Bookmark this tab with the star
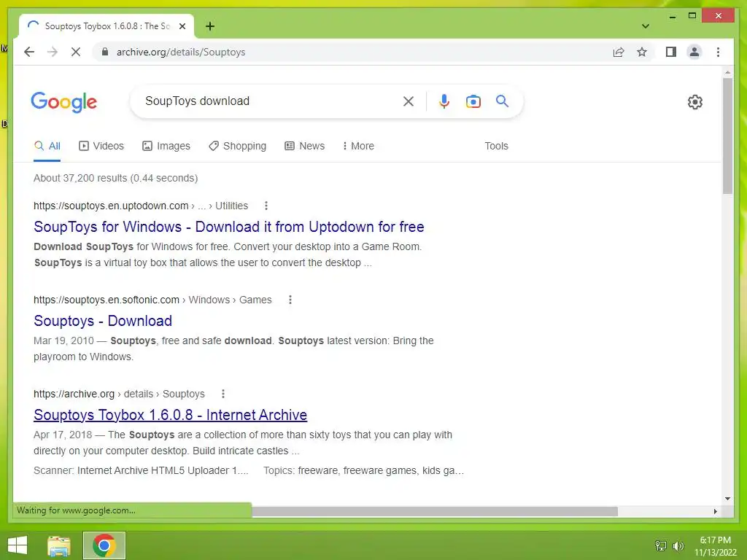747x560 pixels. click(x=642, y=52)
